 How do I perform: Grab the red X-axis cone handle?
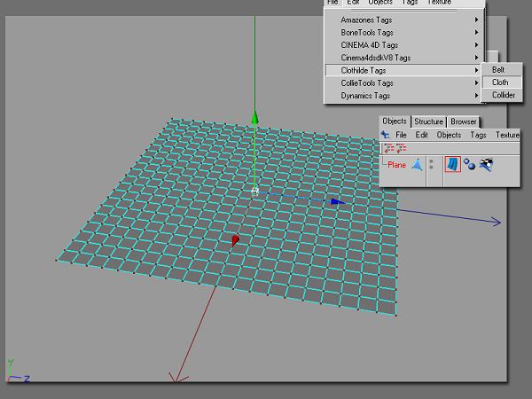pyautogui.click(x=235, y=240)
